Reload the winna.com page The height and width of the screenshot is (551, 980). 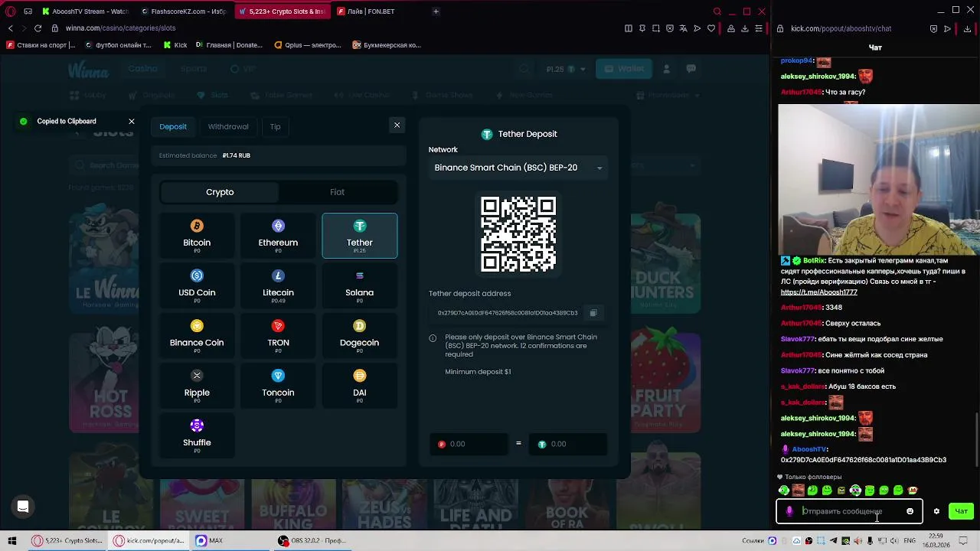38,28
